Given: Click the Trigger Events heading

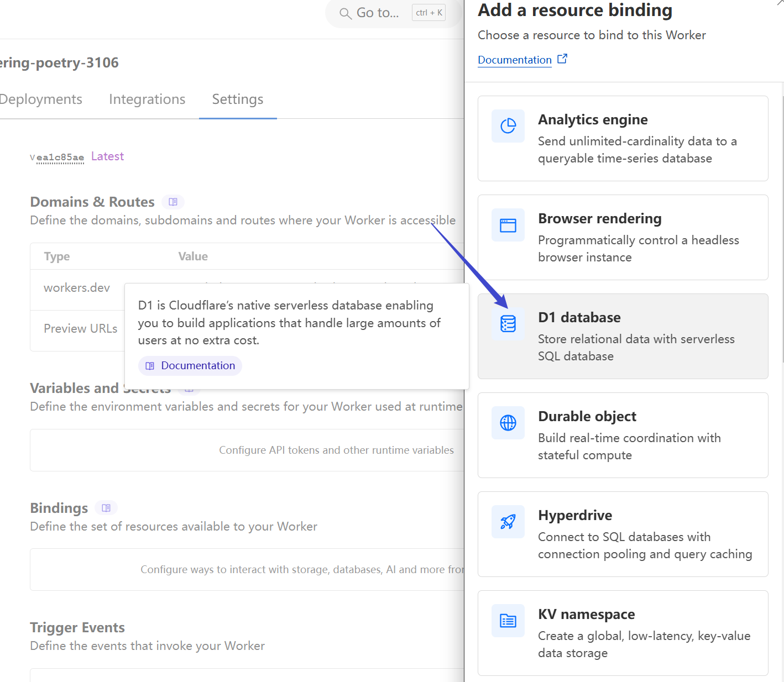Looking at the screenshot, I should (x=77, y=627).
